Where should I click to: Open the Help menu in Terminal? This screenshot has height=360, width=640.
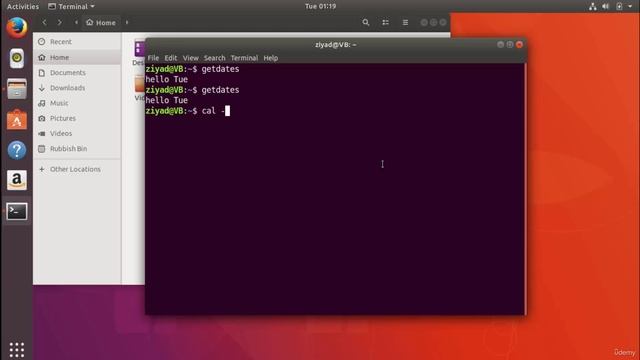[x=271, y=58]
